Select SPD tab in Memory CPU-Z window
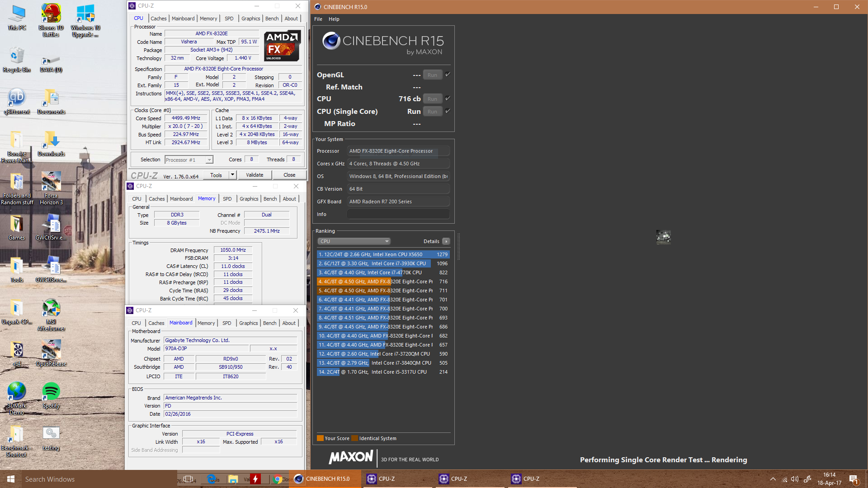Viewport: 868px width, 488px height. [x=227, y=199]
